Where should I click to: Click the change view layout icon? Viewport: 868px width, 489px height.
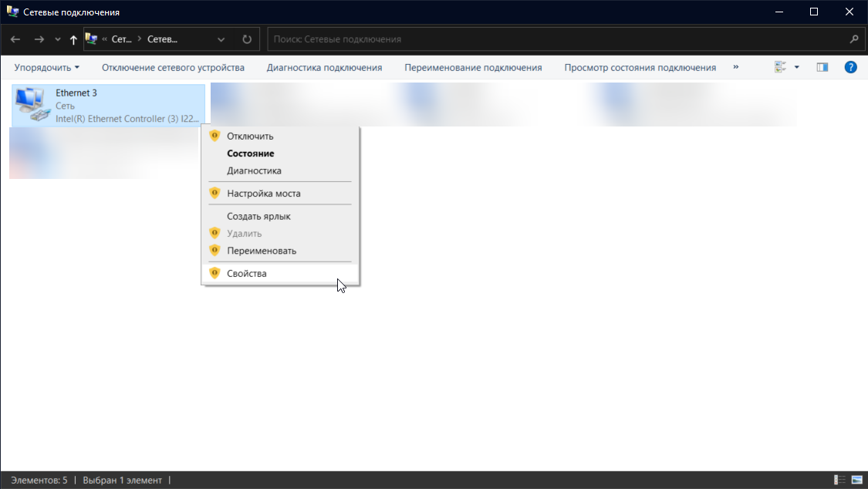pyautogui.click(x=780, y=67)
